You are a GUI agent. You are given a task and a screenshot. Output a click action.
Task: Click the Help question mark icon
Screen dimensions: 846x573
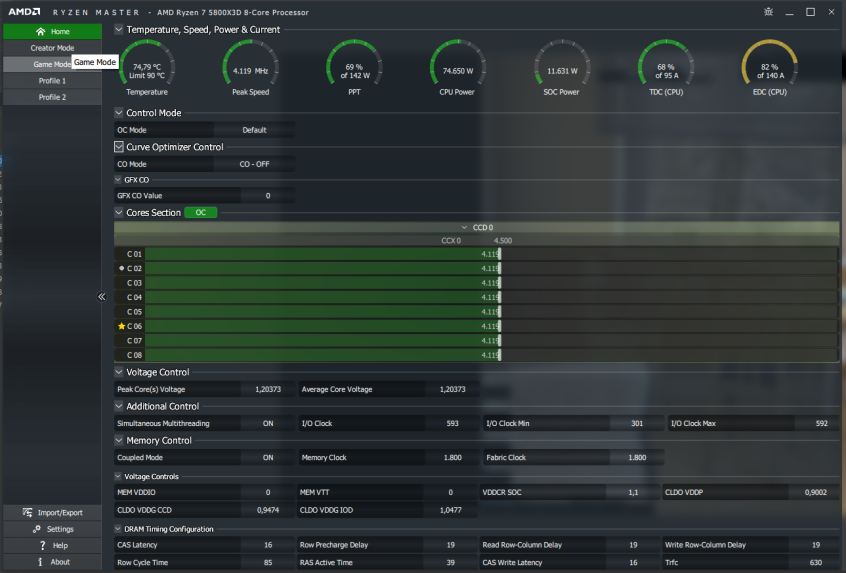pos(43,545)
